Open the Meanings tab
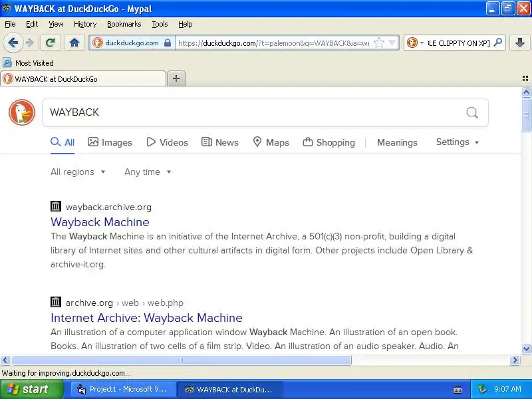This screenshot has height=399, width=532. (397, 142)
